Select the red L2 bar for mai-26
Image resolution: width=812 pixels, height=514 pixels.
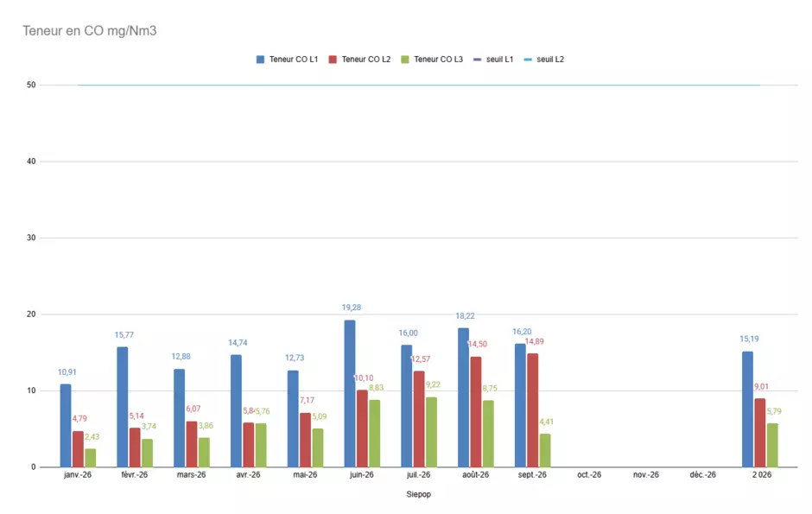coord(306,440)
